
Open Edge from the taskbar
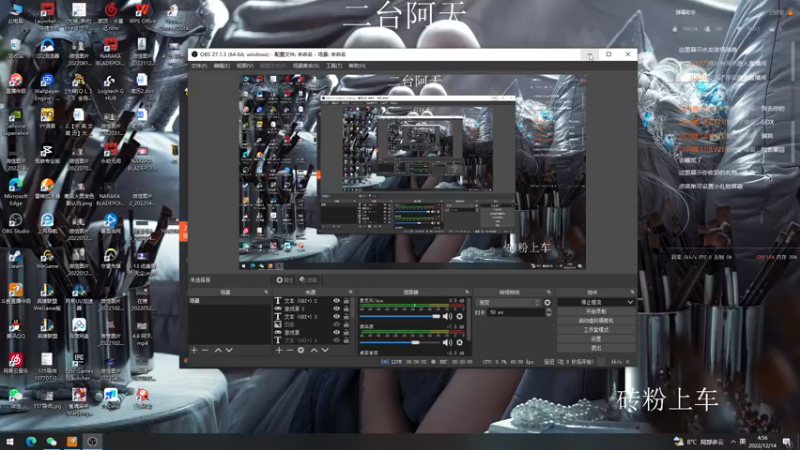(x=31, y=441)
